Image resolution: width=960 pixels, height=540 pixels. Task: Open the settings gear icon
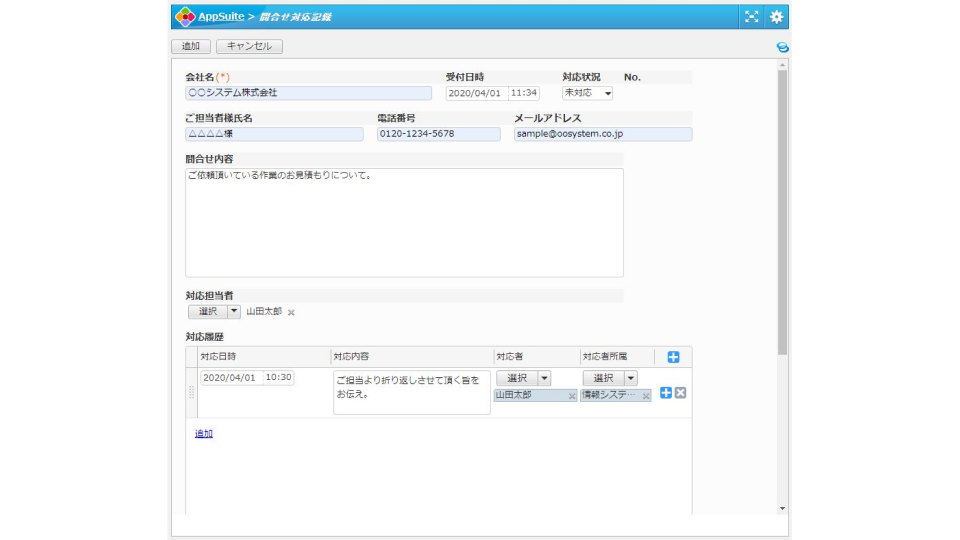[x=776, y=17]
